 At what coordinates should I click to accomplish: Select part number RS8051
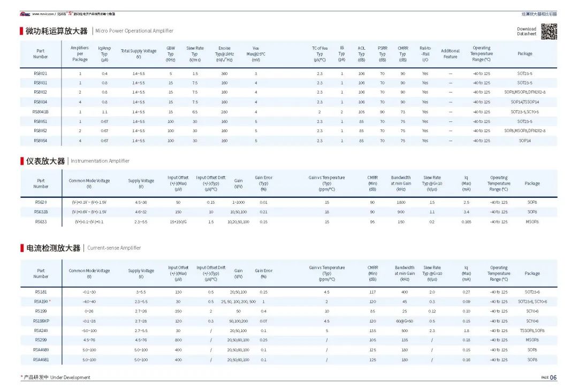pos(41,121)
